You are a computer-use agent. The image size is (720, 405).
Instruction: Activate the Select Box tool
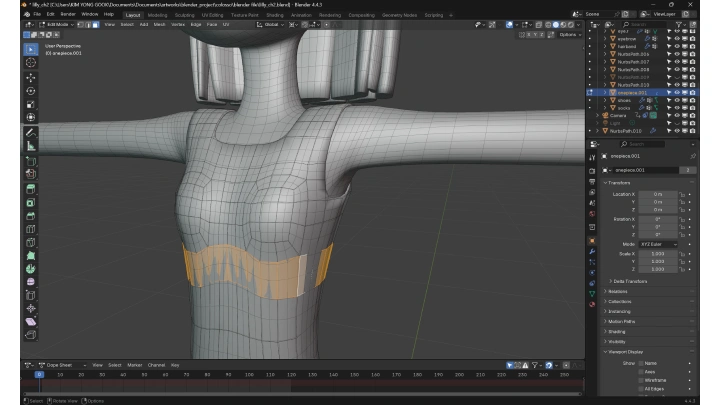31,49
